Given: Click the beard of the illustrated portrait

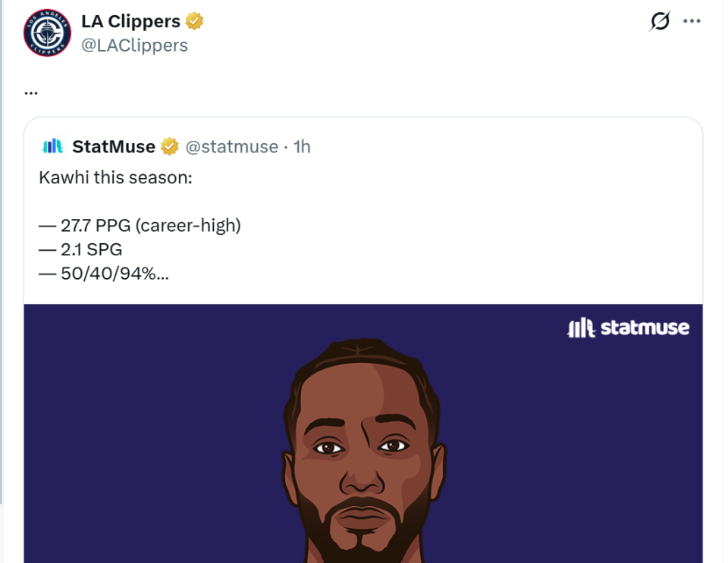Looking at the screenshot, I should tap(362, 534).
